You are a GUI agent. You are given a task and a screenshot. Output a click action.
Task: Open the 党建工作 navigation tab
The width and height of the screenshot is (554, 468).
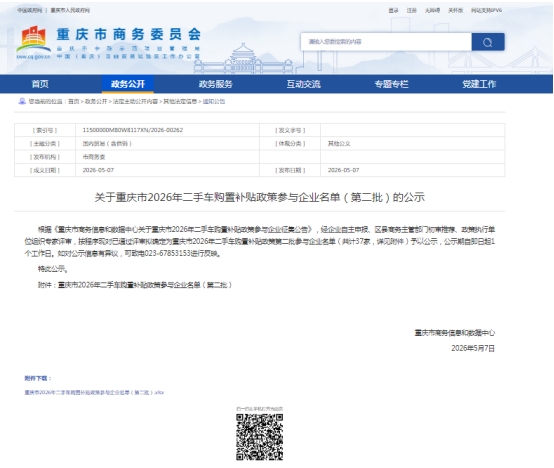pos(479,84)
